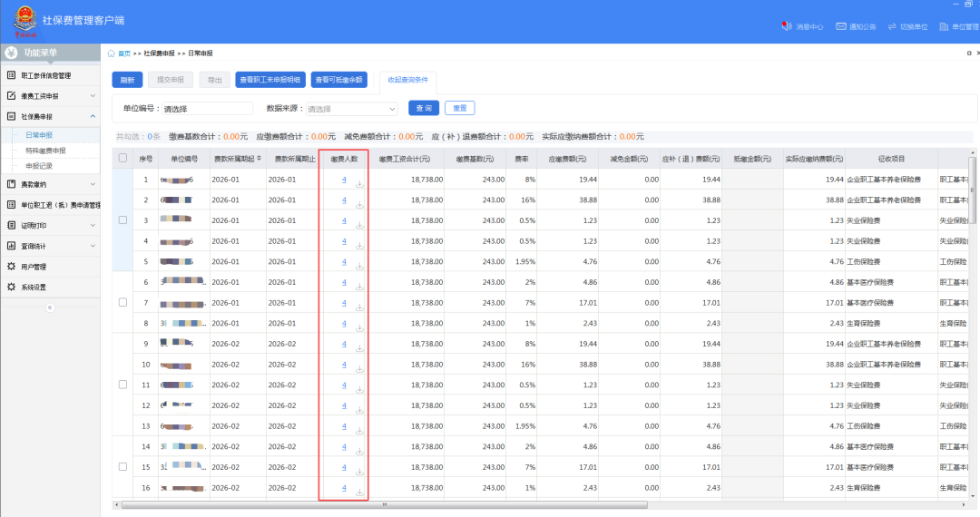Click the download icon in row 9
This screenshot has width=980, height=517.
coord(360,348)
